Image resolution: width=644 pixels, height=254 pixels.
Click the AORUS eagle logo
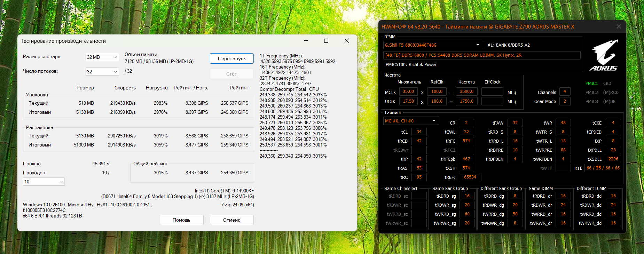click(604, 55)
